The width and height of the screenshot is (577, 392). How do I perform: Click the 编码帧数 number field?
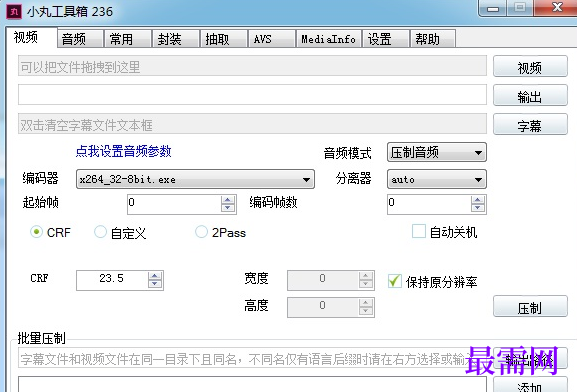click(429, 204)
